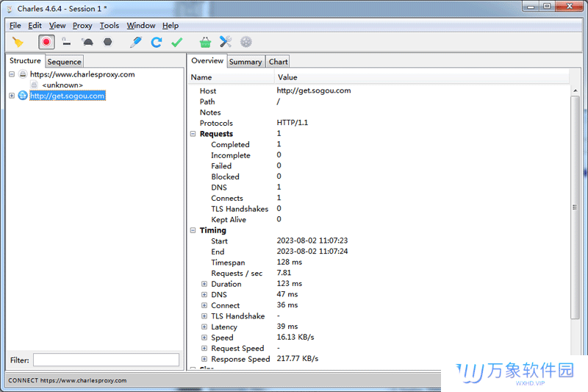588x392 pixels.
Task: Select the Protocols value HTTP/1.1
Action: point(293,123)
